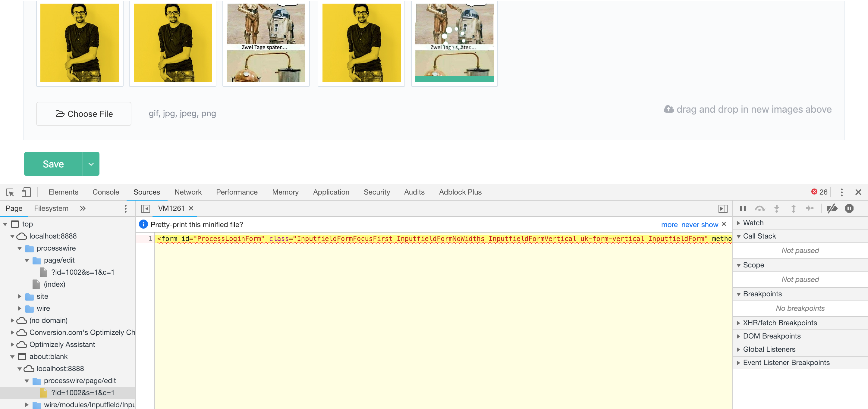The height and width of the screenshot is (409, 868).
Task: Switch to the Network tab
Action: coord(188,192)
